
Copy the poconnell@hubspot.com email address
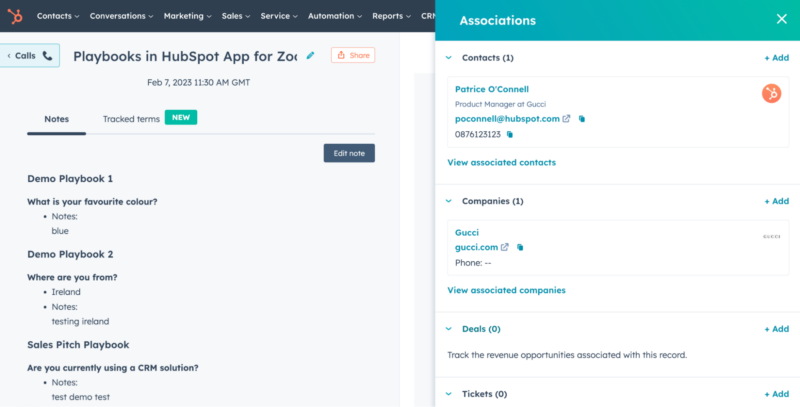[x=582, y=119]
